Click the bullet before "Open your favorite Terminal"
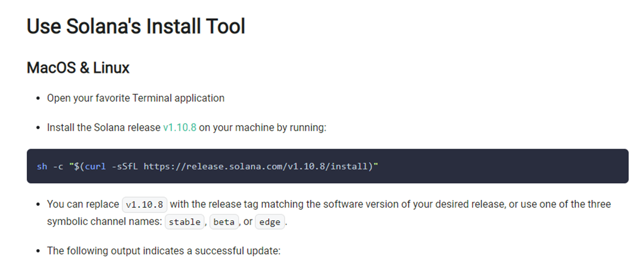 [38, 99]
